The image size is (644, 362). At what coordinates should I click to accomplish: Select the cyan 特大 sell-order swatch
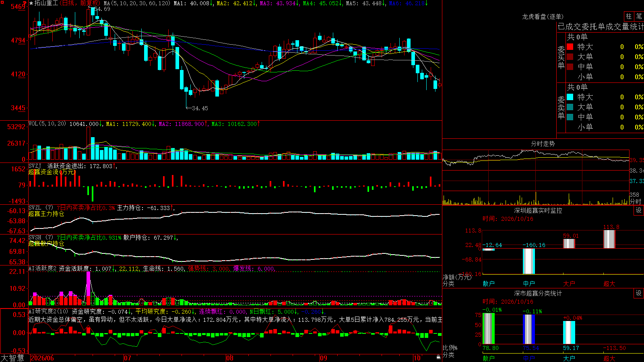click(570, 97)
